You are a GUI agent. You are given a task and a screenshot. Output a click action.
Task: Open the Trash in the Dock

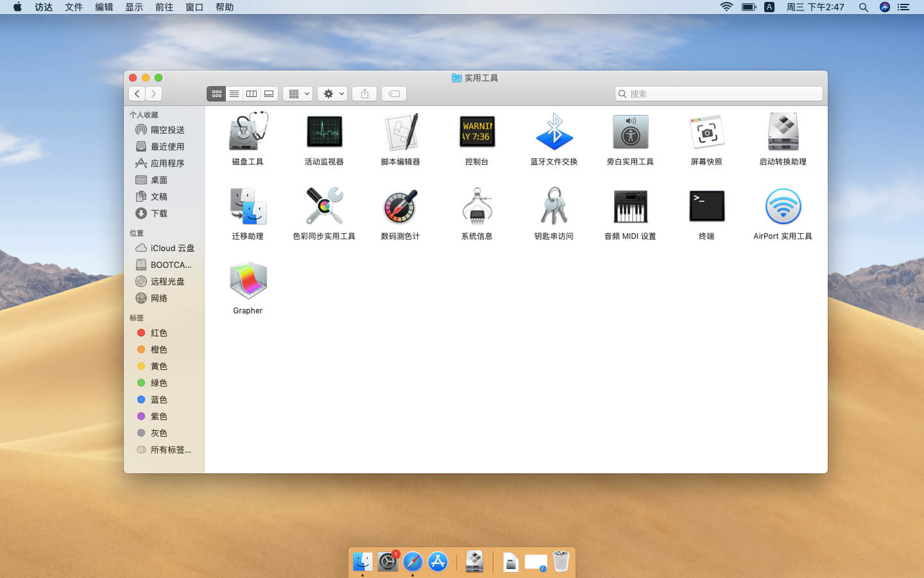point(561,561)
